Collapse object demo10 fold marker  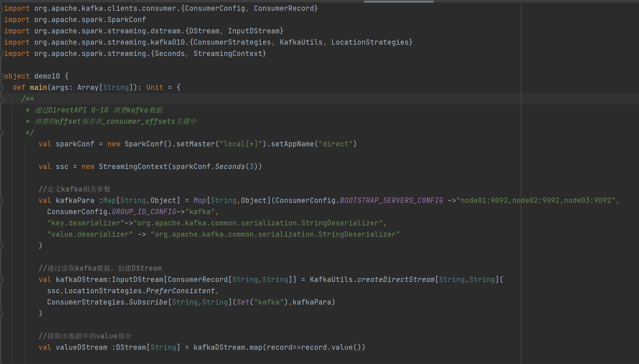(2, 76)
